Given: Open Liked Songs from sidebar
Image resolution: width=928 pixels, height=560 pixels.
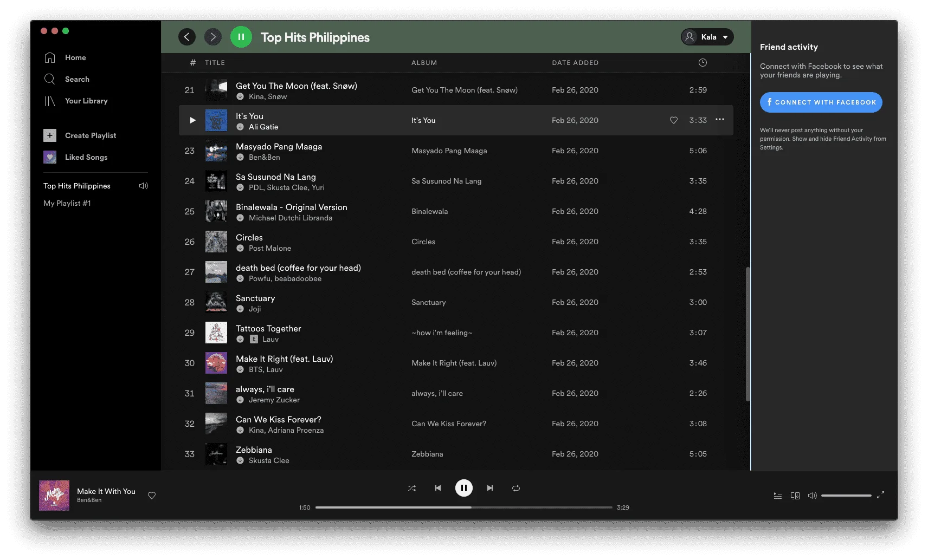Looking at the screenshot, I should click(x=86, y=157).
